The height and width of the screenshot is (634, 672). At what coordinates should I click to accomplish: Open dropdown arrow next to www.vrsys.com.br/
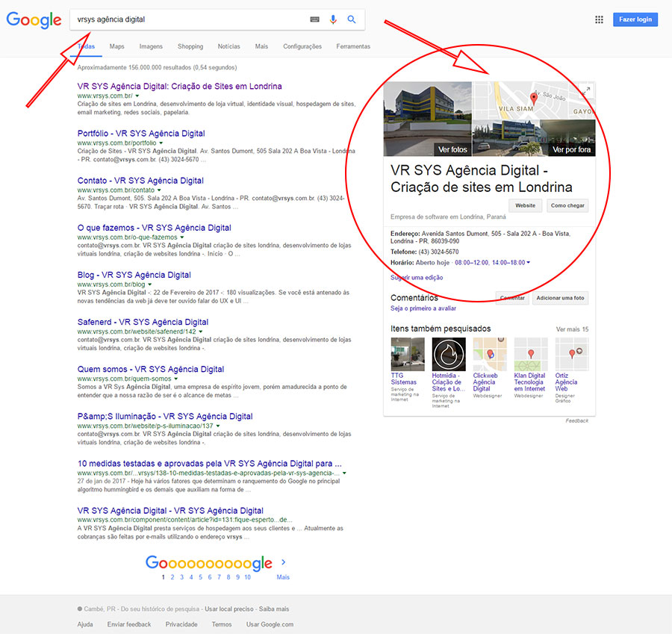(137, 96)
